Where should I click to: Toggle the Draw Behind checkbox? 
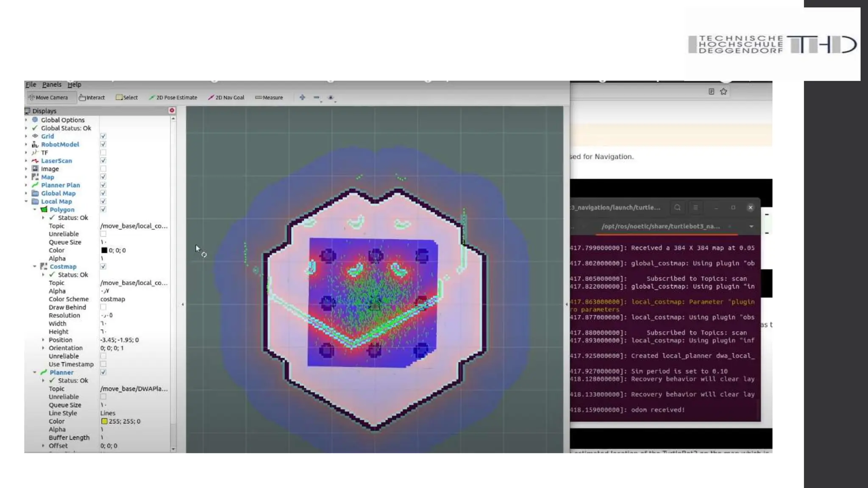coord(103,307)
